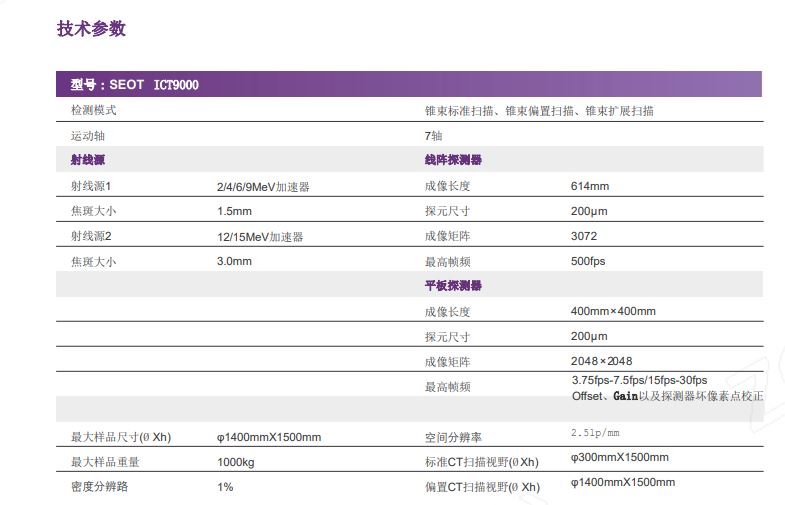This screenshot has width=785, height=505.
Task: Select the 标准CT扫描视野(Ø Xh) label
Action: click(x=482, y=462)
